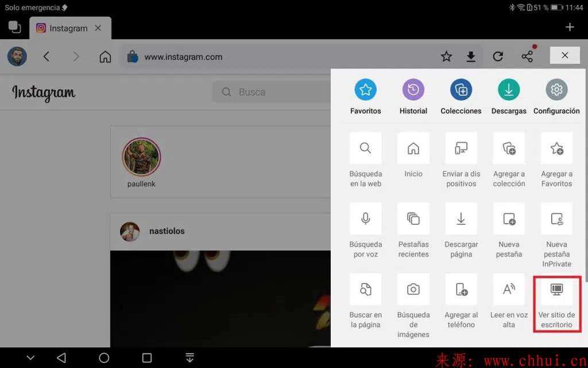This screenshot has width=588, height=368.
Task: Choose Descargar página
Action: [x=461, y=231]
